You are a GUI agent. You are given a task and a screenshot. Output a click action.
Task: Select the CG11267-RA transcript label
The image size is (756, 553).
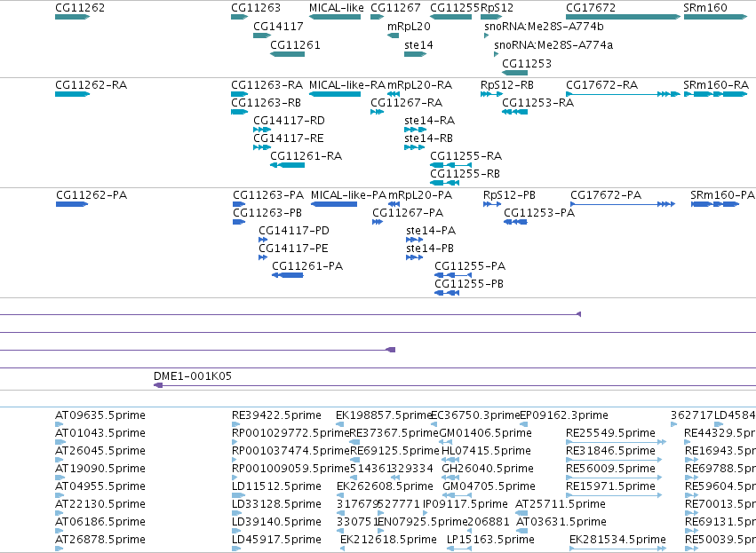[x=407, y=103]
